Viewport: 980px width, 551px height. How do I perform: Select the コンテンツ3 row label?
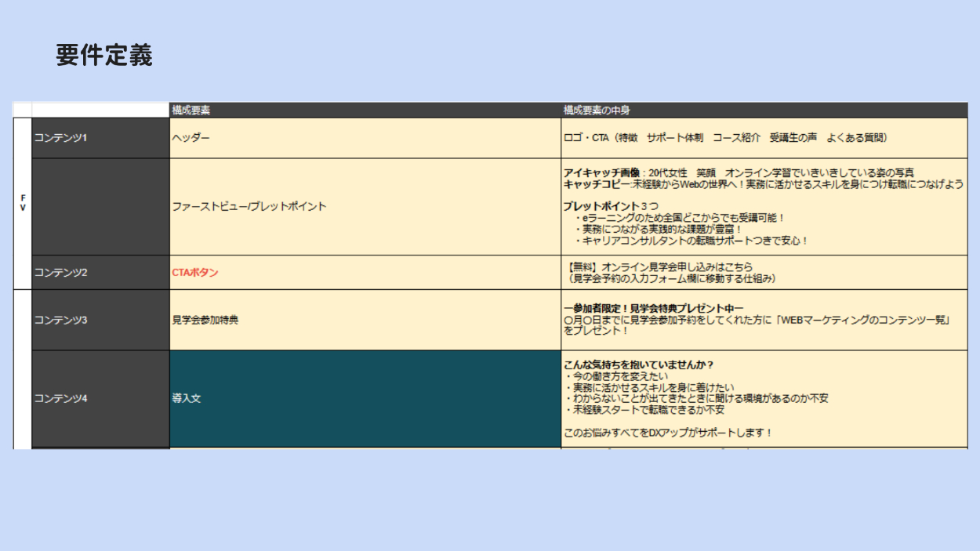(x=60, y=320)
